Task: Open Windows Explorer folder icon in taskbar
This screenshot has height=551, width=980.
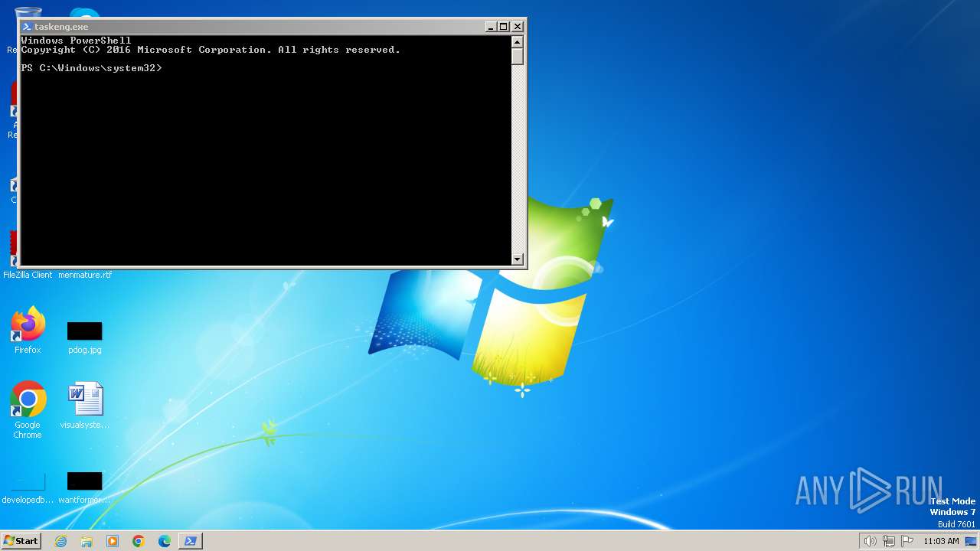Action: pyautogui.click(x=87, y=541)
